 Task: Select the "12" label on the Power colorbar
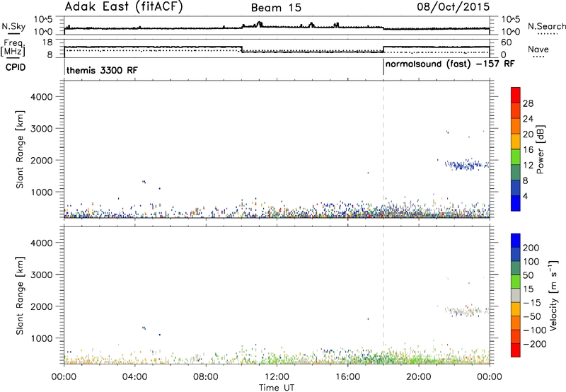(x=528, y=166)
